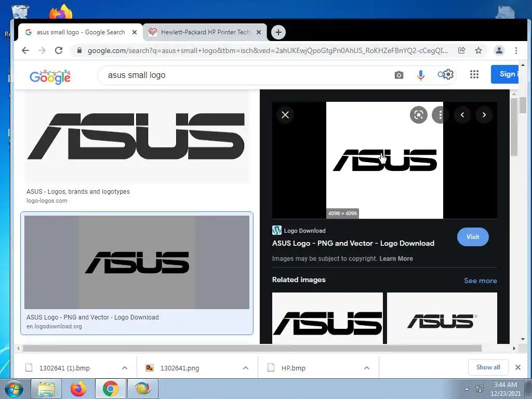Screen dimensions: 532x399
Task: Click horizontal scrollbar right arrow
Action: pos(514,349)
